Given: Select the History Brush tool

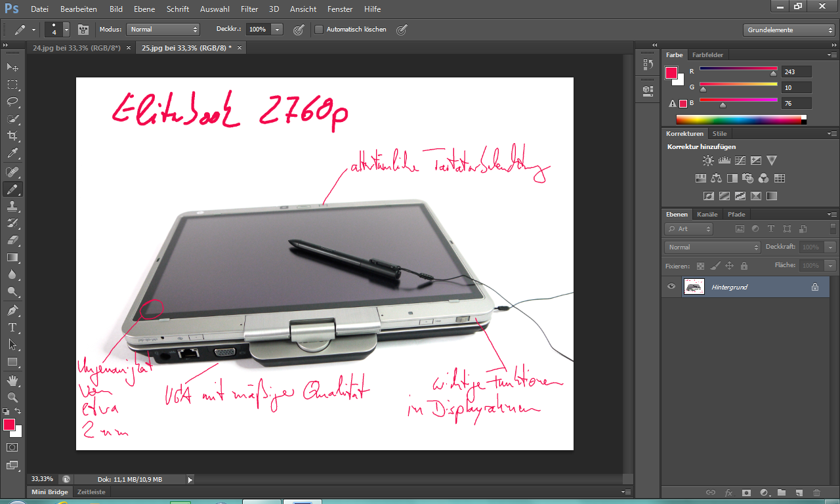Looking at the screenshot, I should click(x=12, y=223).
